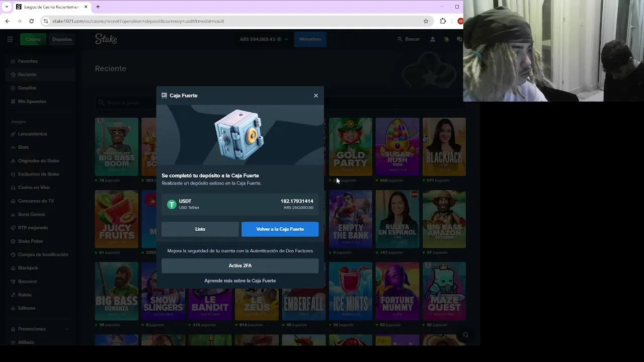Click the Ruleta sidebar icon
This screenshot has height=362, width=644.
point(13,295)
